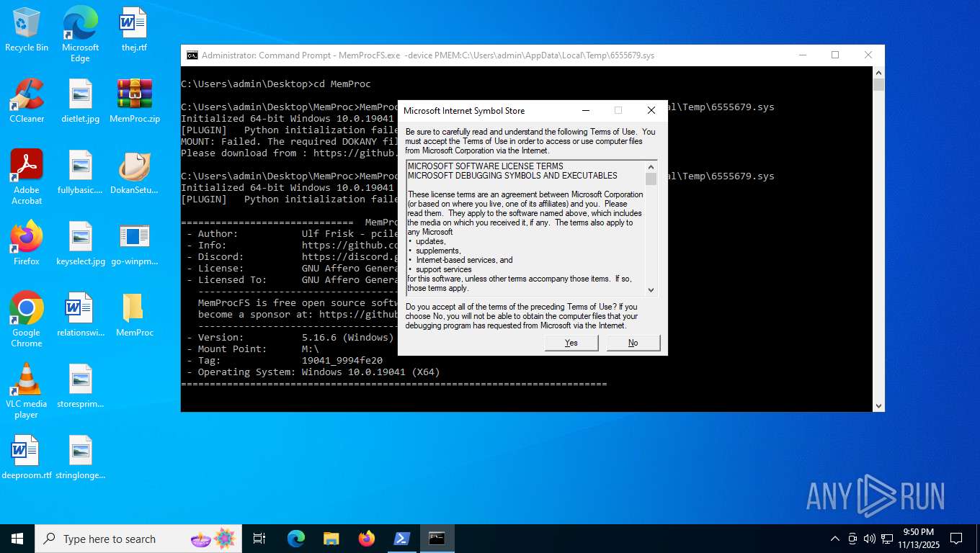
Task: Click the 'Operating System: Windows 10.0.19041' line
Action: pyautogui.click(x=313, y=372)
